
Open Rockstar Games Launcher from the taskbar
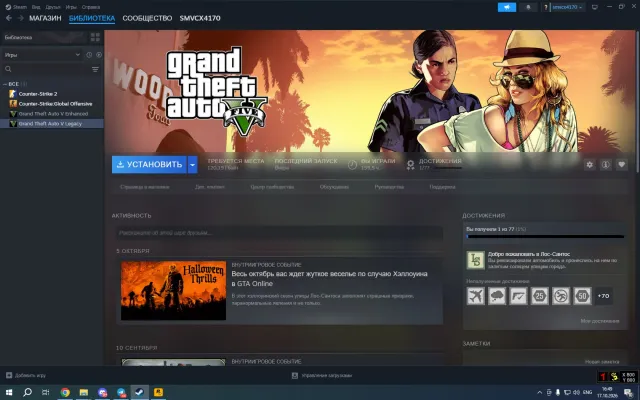[158, 392]
